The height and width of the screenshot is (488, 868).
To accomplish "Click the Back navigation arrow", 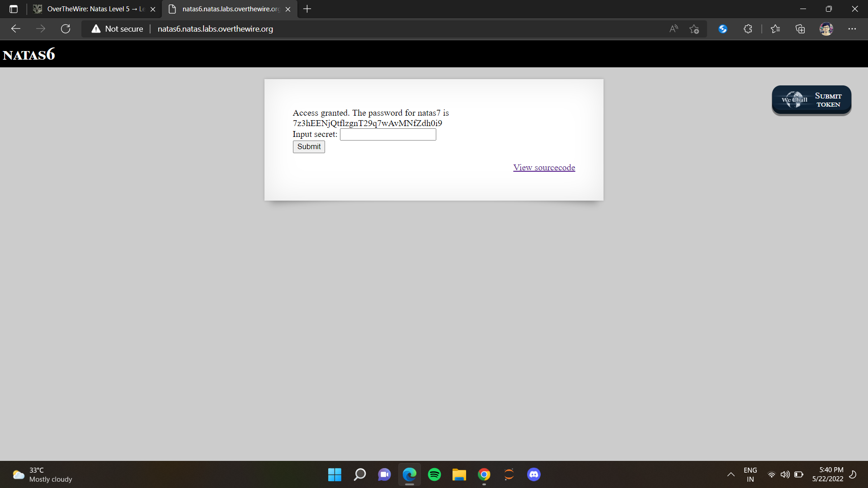I will 16,29.
